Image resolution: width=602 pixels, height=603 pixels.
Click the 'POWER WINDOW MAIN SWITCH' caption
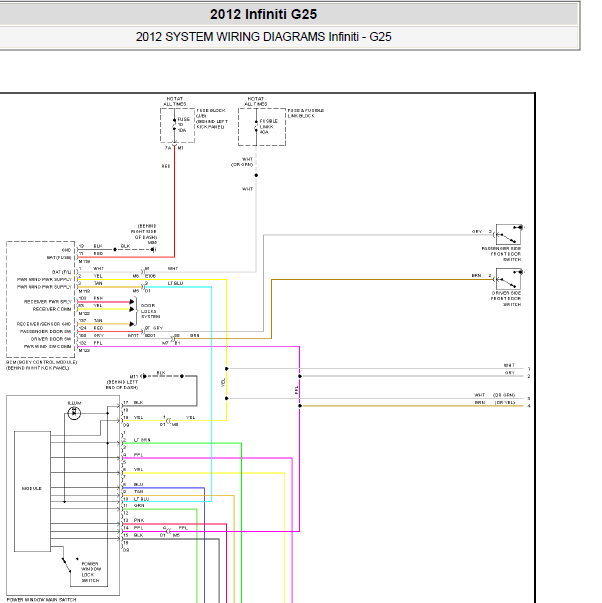click(x=42, y=600)
